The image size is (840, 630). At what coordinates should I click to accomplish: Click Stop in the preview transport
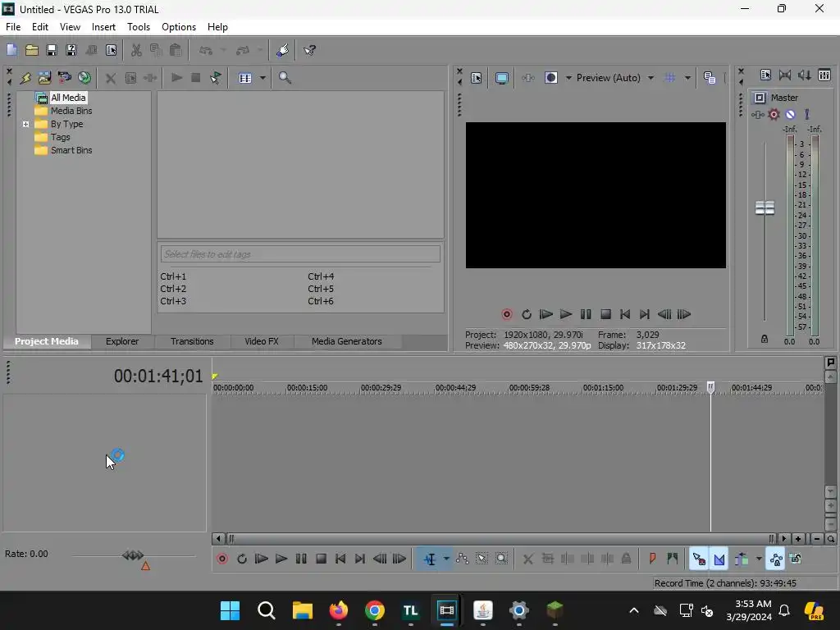pos(605,314)
